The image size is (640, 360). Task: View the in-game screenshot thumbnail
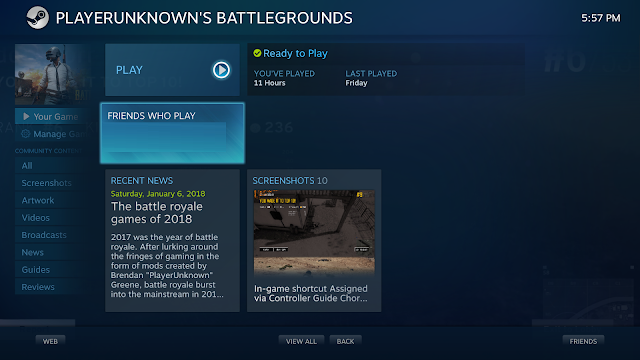coord(314,233)
